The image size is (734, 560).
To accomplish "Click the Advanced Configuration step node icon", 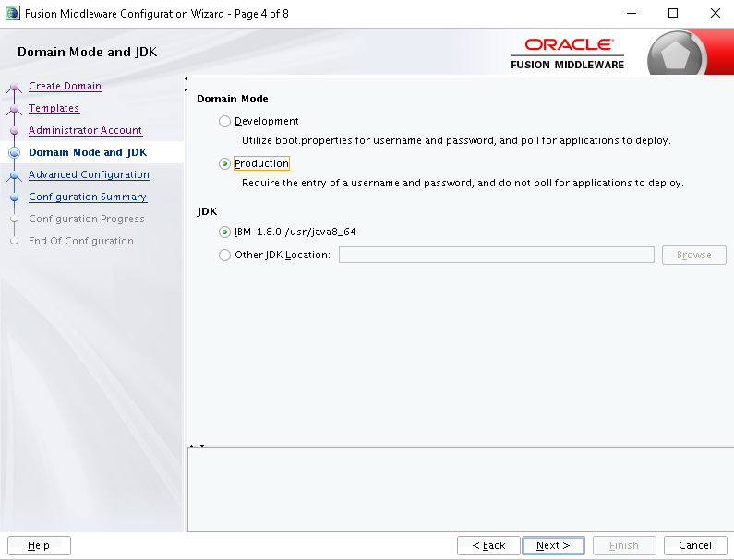I will click(x=15, y=175).
